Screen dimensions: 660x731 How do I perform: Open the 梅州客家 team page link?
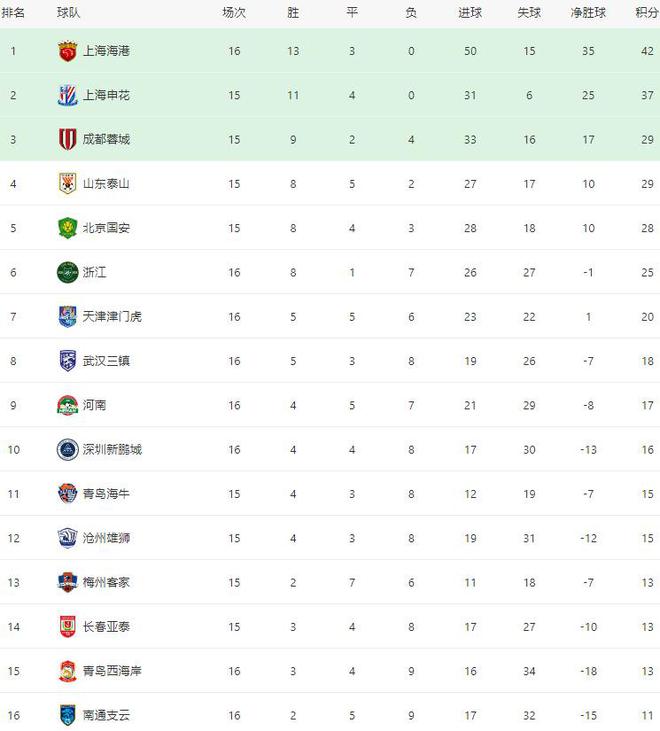click(106, 583)
